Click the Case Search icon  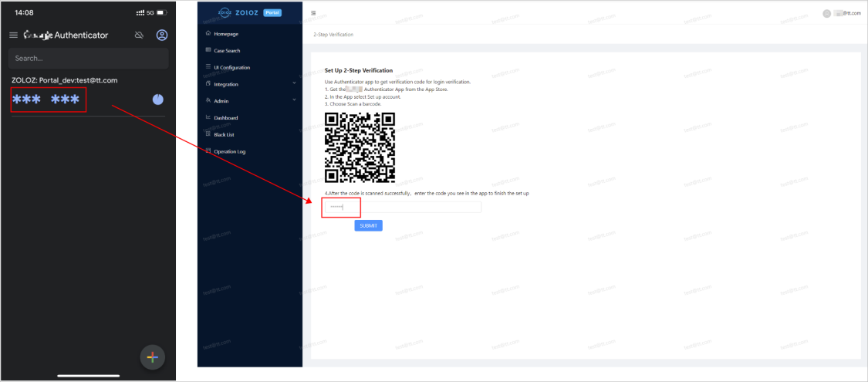[208, 50]
